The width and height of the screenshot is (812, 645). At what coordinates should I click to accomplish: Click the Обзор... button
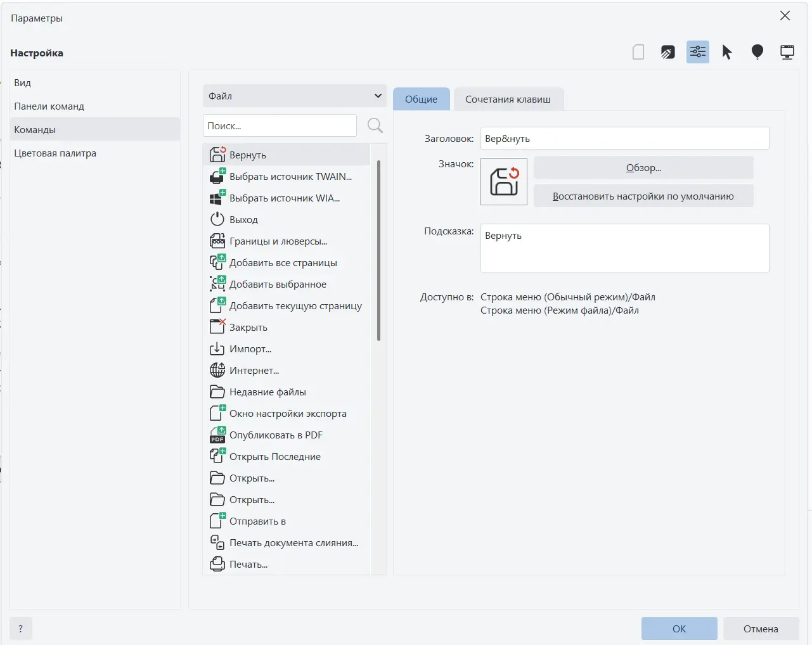pos(643,168)
